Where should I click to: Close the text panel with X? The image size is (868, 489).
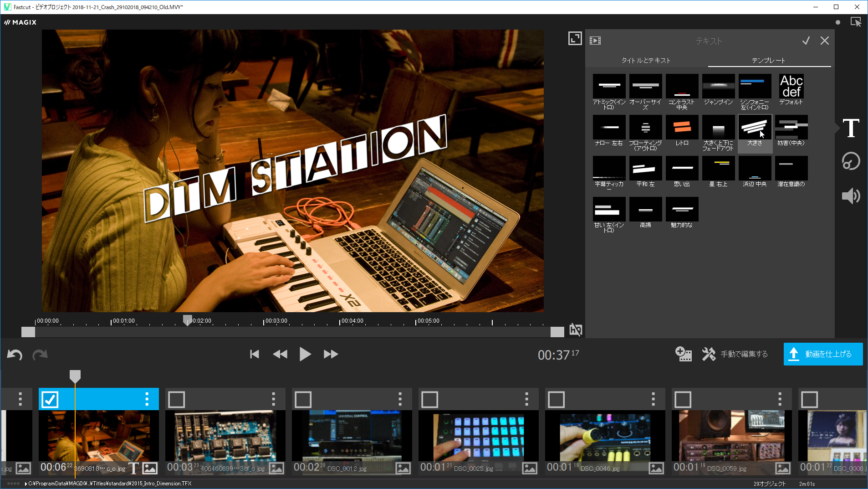[x=825, y=41]
